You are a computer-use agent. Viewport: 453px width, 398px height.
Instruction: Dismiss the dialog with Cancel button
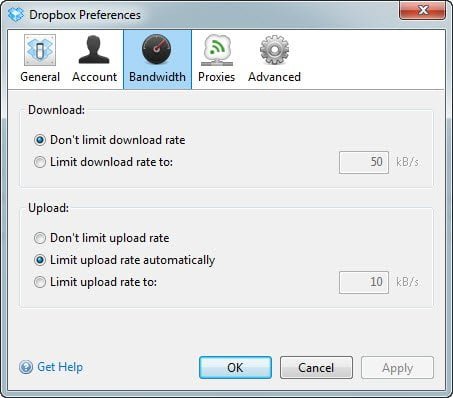[316, 368]
